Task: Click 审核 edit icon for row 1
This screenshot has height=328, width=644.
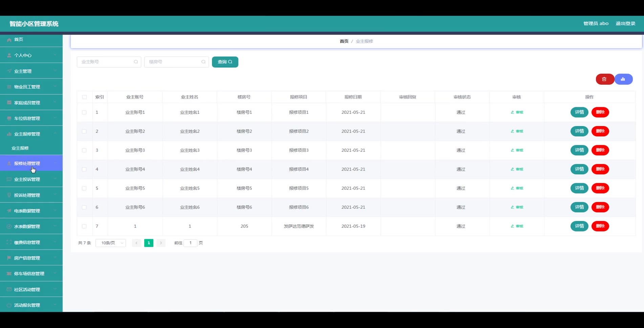Action: pos(512,112)
